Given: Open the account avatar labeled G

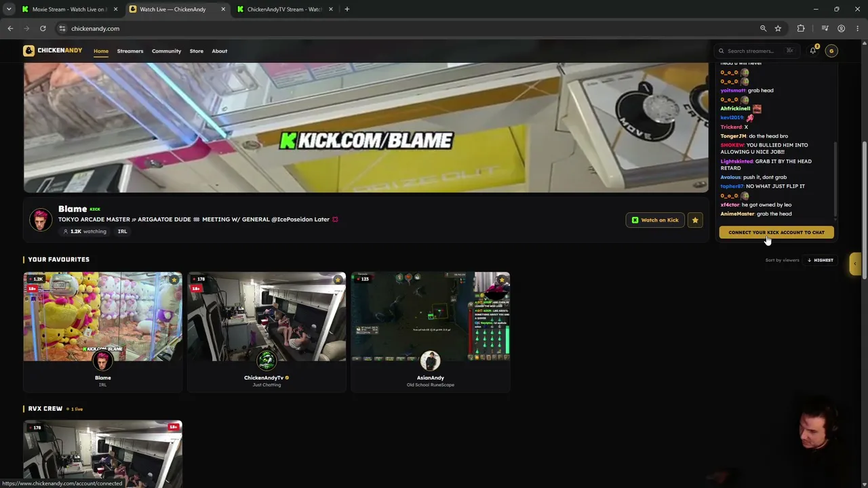Looking at the screenshot, I should tap(831, 51).
